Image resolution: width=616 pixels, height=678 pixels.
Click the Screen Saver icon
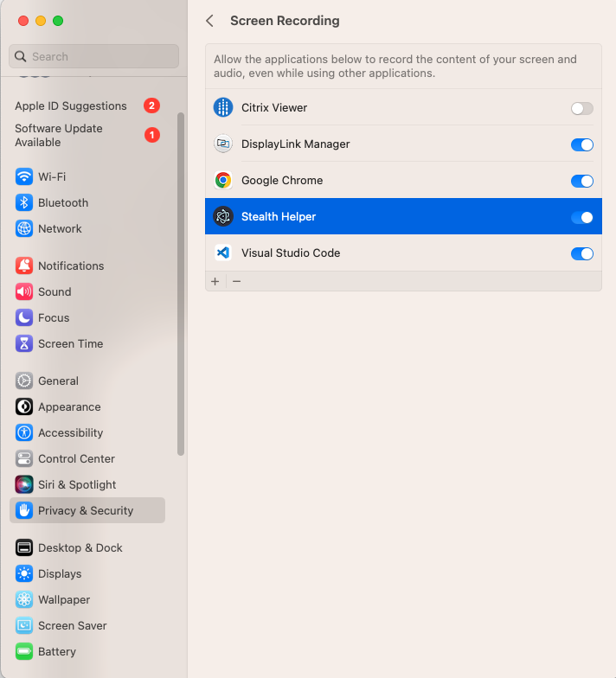(x=24, y=626)
